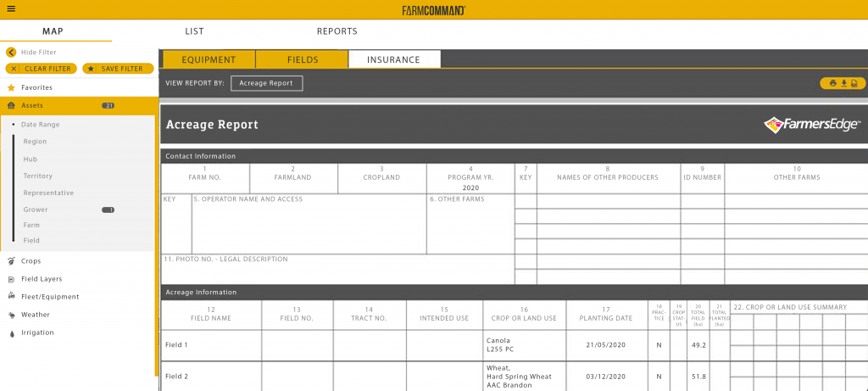Open the hamburger menu
The width and height of the screenshot is (868, 391).
(x=11, y=8)
